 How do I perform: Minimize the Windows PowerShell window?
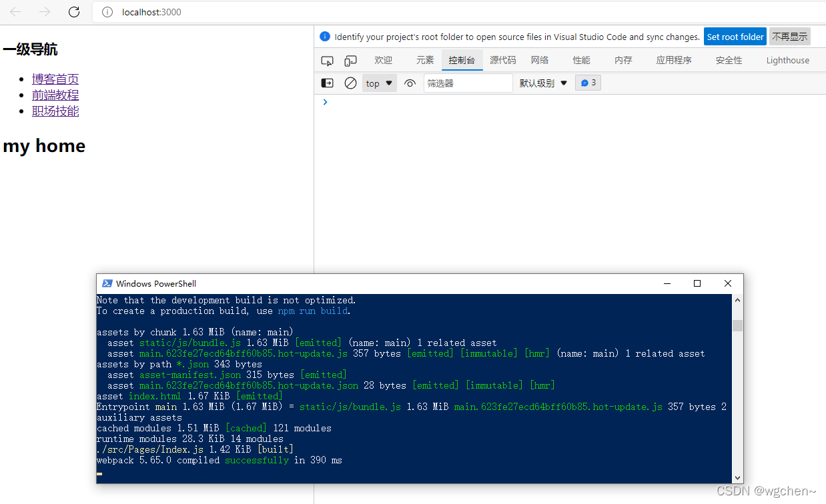click(x=667, y=283)
